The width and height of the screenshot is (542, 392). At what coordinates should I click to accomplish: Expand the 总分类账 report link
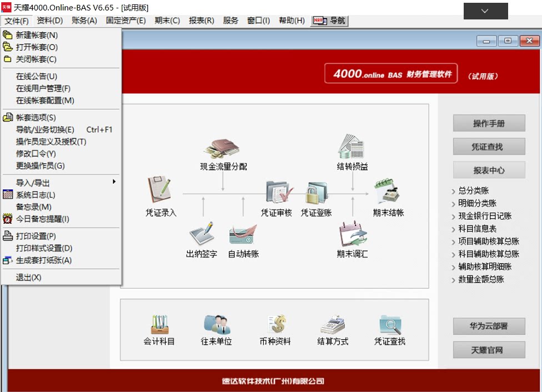pyautogui.click(x=473, y=190)
